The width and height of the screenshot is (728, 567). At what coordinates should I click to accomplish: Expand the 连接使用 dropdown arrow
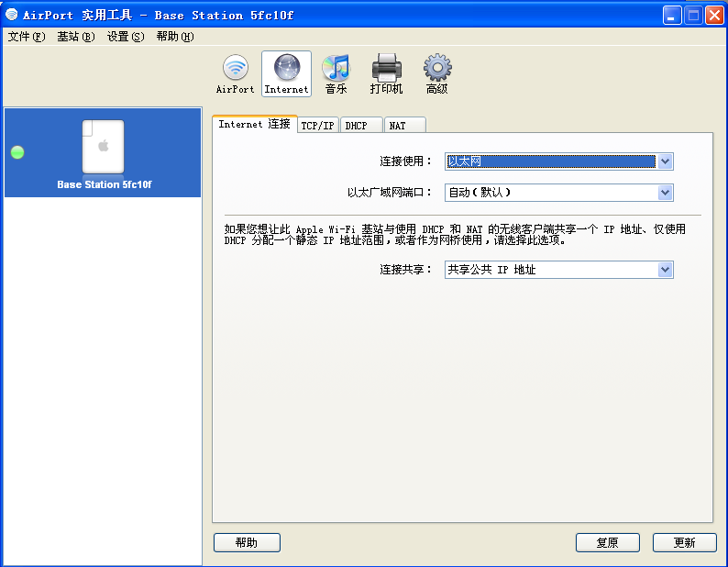[x=666, y=161]
